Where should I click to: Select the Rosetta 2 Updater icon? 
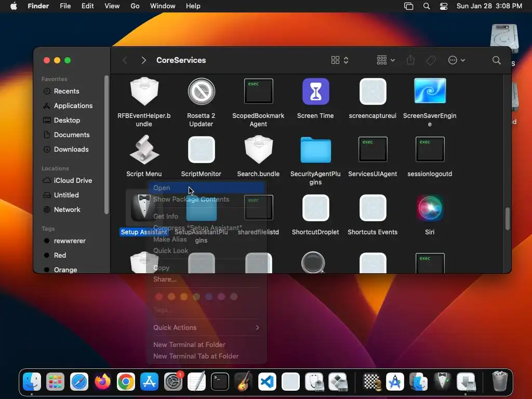201,91
